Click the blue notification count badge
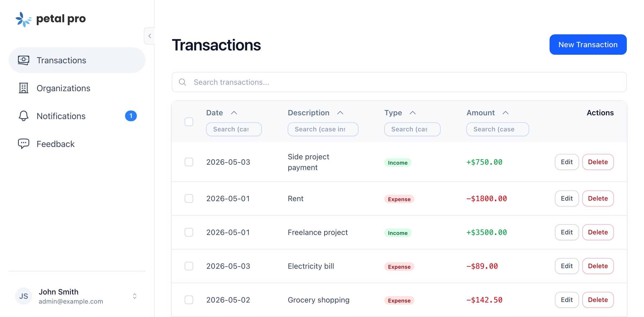Image resolution: width=644 pixels, height=317 pixels. click(x=131, y=116)
